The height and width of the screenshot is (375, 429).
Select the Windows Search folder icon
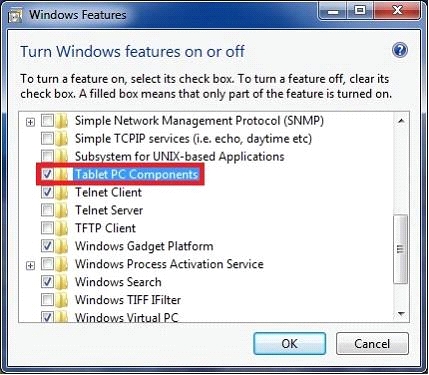62,282
